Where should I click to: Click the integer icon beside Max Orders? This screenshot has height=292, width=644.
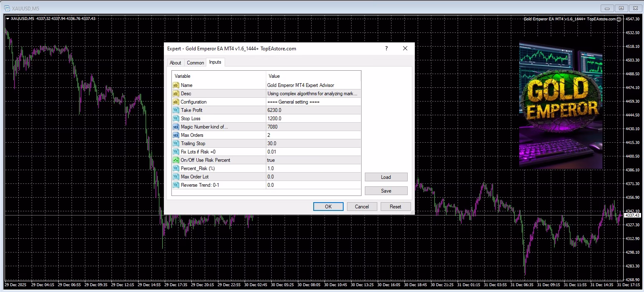176,135
